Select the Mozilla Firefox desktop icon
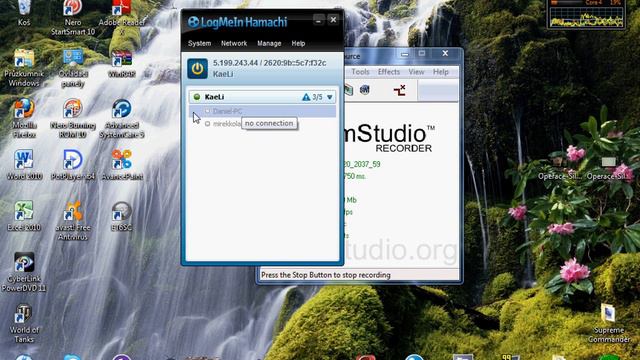The width and height of the screenshot is (640, 360). (24, 119)
